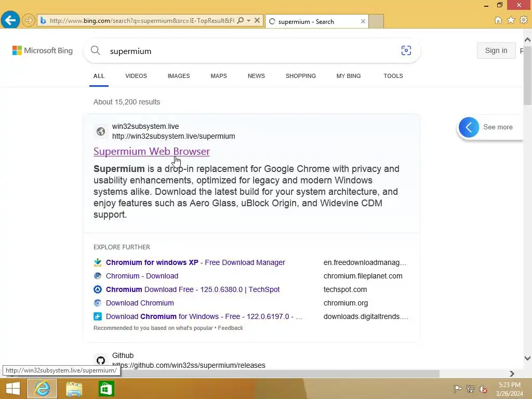
Task: Open the Windows Store taskbar icon
Action: [106, 389]
